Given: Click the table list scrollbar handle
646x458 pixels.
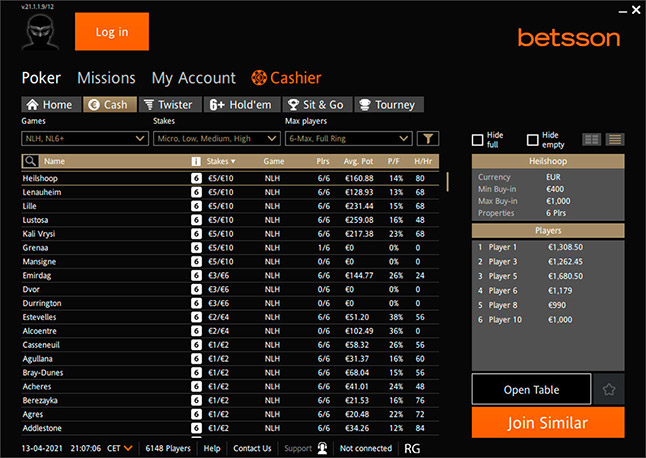Looking at the screenshot, I should (x=447, y=182).
